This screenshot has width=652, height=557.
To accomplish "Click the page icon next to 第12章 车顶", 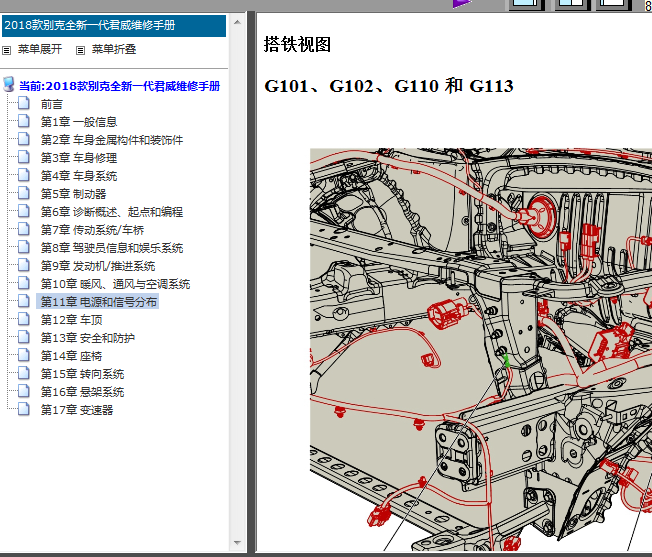I will (x=24, y=320).
